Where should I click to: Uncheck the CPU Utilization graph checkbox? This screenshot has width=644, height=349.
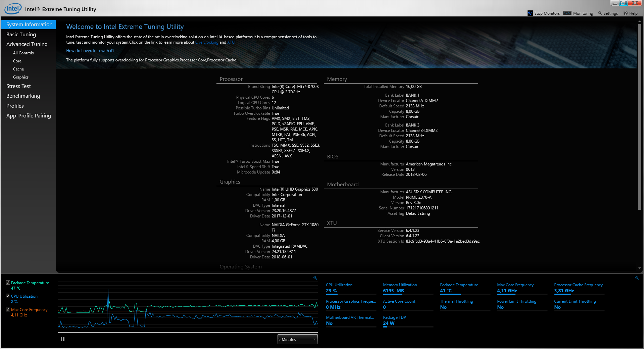pyautogui.click(x=8, y=296)
